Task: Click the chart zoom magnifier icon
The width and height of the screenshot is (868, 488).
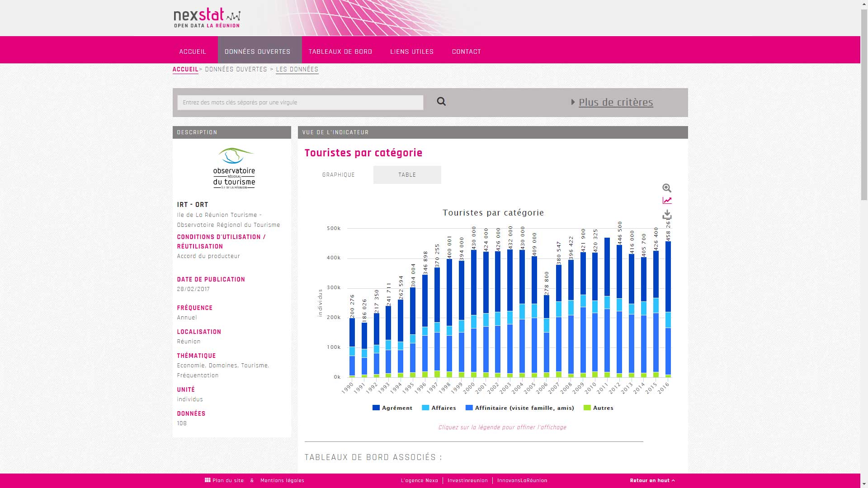Action: tap(667, 188)
